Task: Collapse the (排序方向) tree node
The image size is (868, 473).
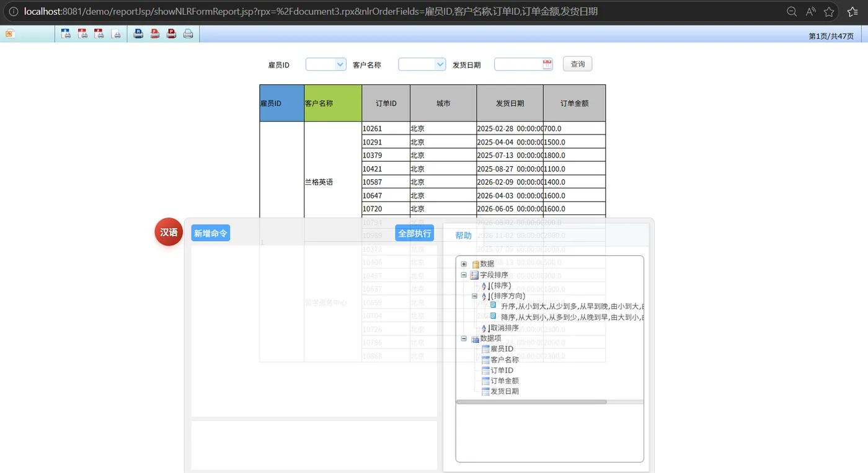Action: [x=474, y=296]
